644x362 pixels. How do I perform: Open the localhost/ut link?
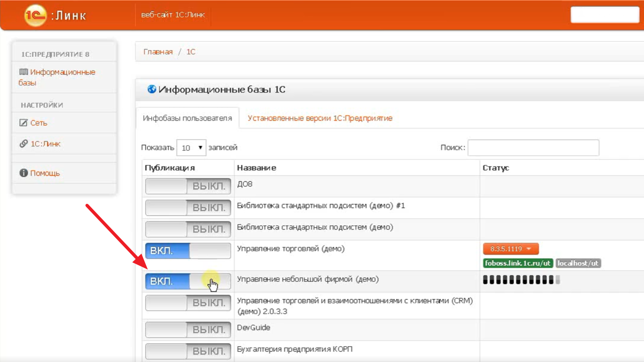click(x=578, y=263)
